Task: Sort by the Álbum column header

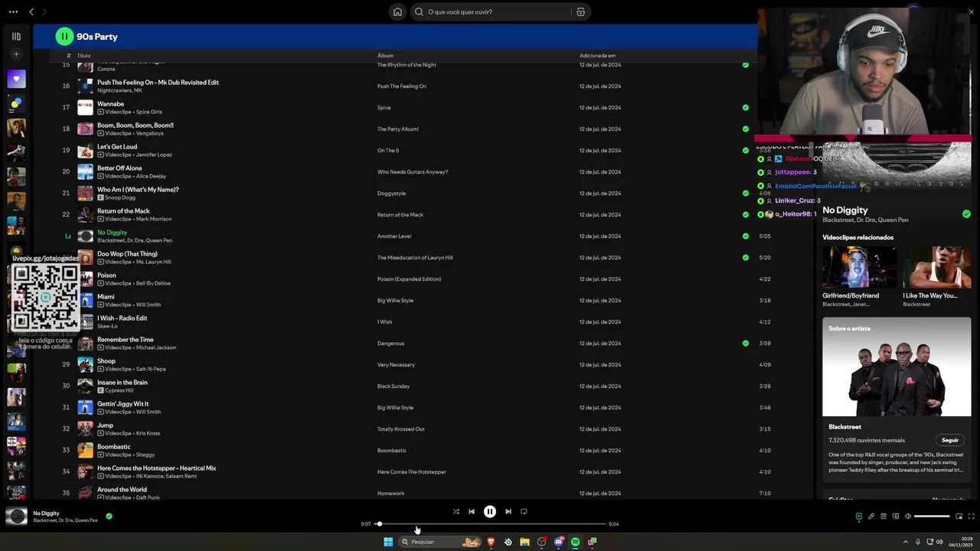Action: coord(385,56)
